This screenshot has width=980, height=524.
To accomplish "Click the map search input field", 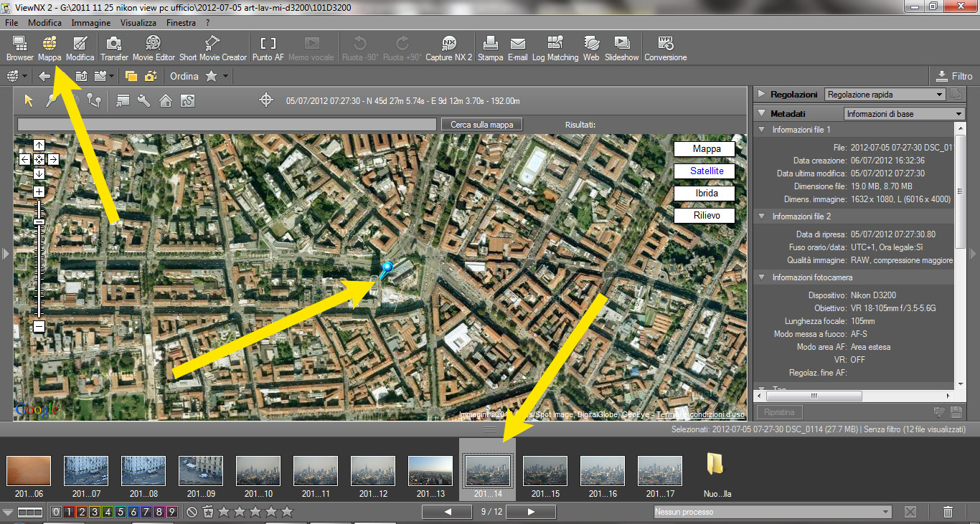I will [x=227, y=125].
